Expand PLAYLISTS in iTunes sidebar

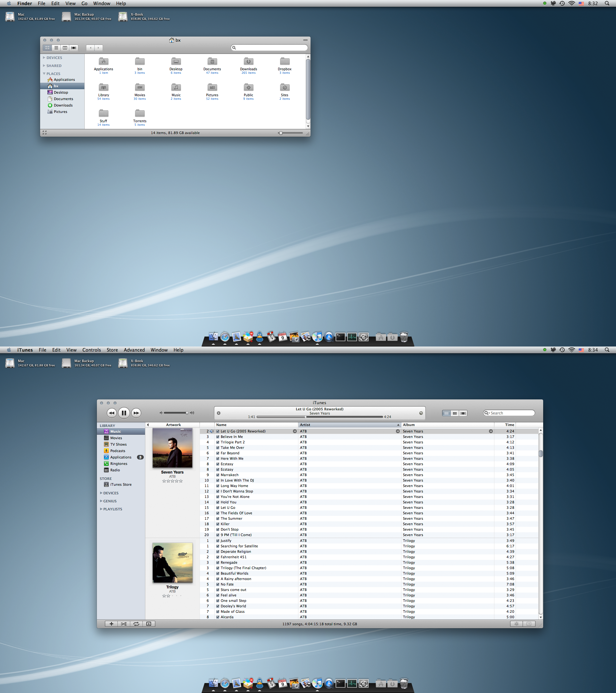[101, 509]
